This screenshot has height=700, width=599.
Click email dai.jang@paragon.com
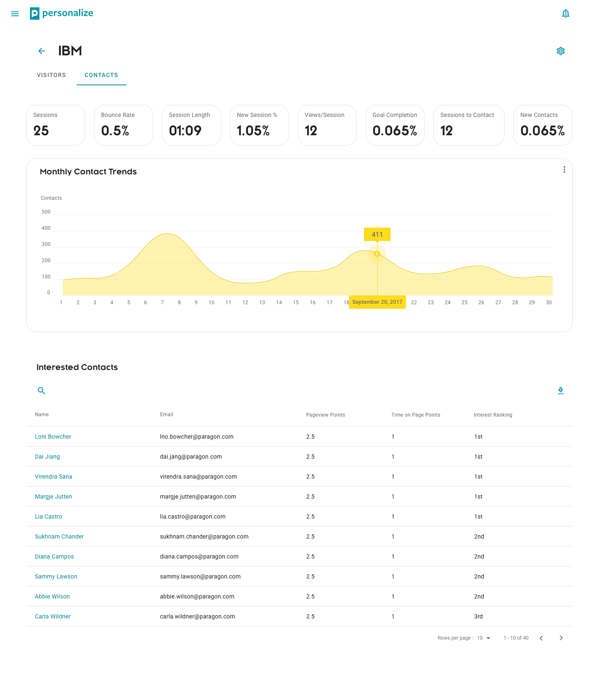[191, 457]
